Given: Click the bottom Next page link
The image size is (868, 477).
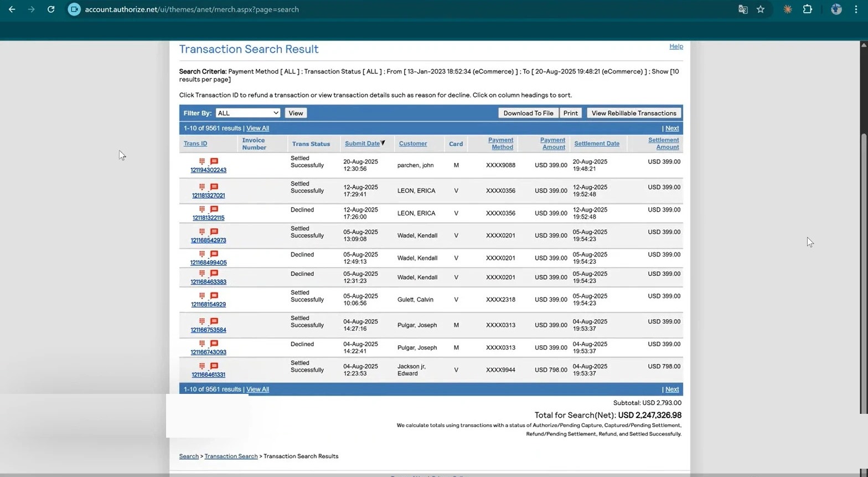Looking at the screenshot, I should (x=672, y=389).
